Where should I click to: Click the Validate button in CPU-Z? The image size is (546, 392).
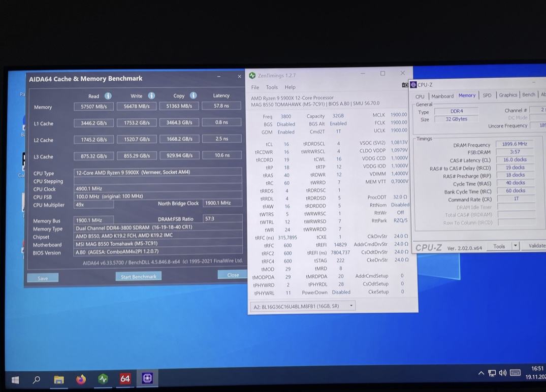[536, 245]
